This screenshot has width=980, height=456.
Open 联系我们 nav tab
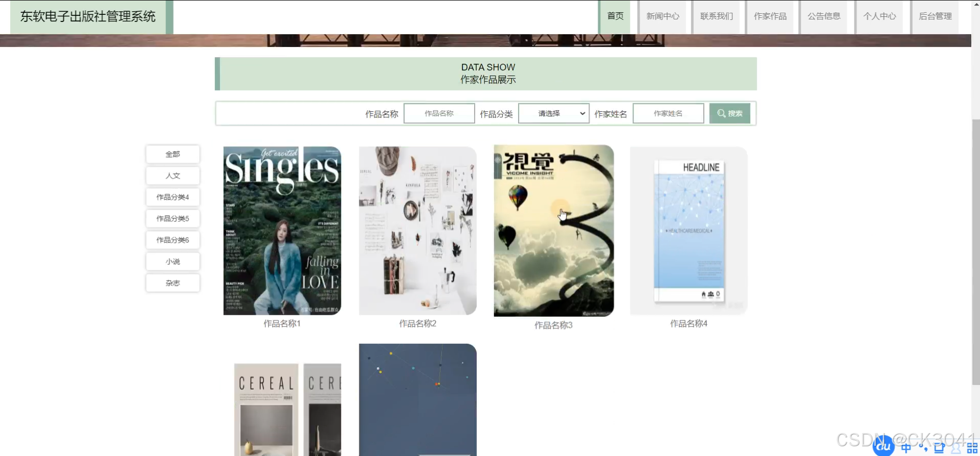click(x=716, y=17)
